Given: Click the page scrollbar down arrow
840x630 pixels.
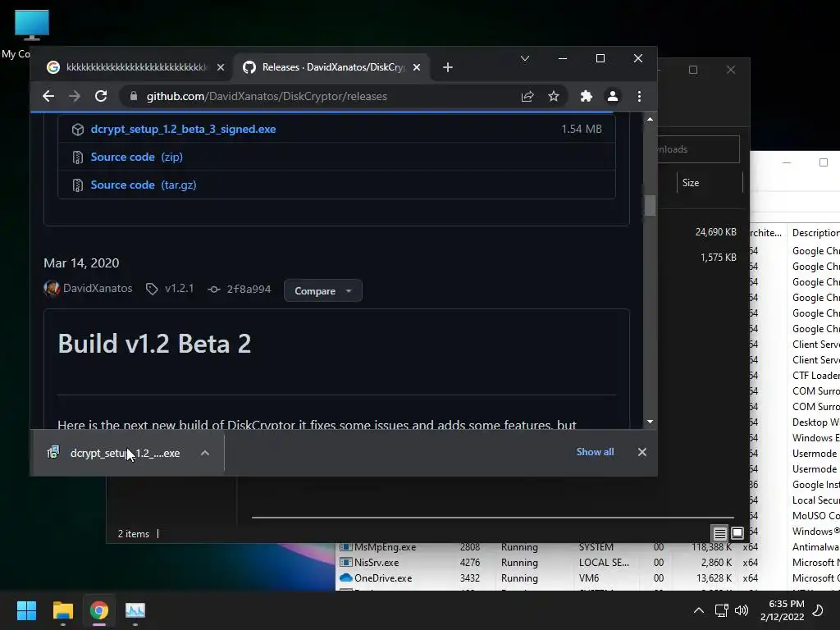Looking at the screenshot, I should point(650,422).
